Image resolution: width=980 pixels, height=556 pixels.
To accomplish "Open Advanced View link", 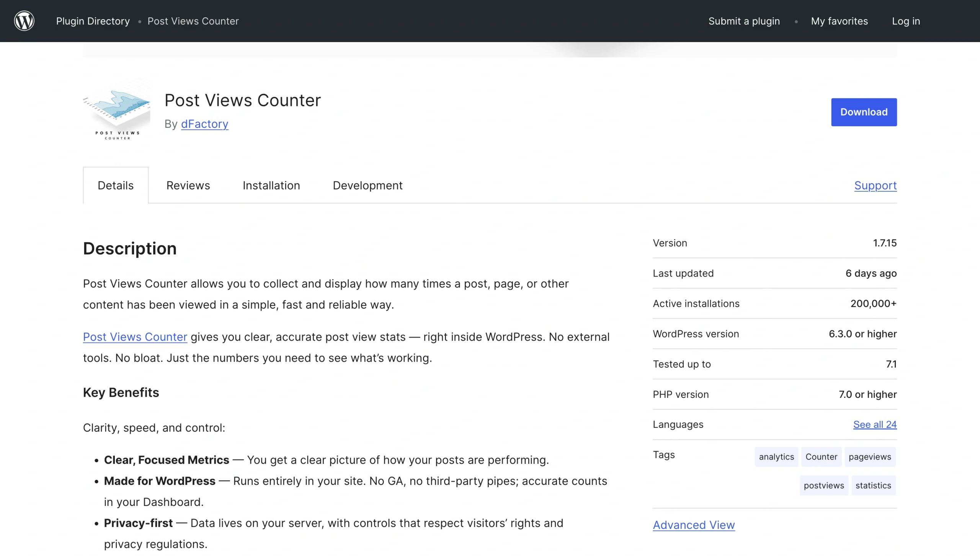I will (x=694, y=525).
